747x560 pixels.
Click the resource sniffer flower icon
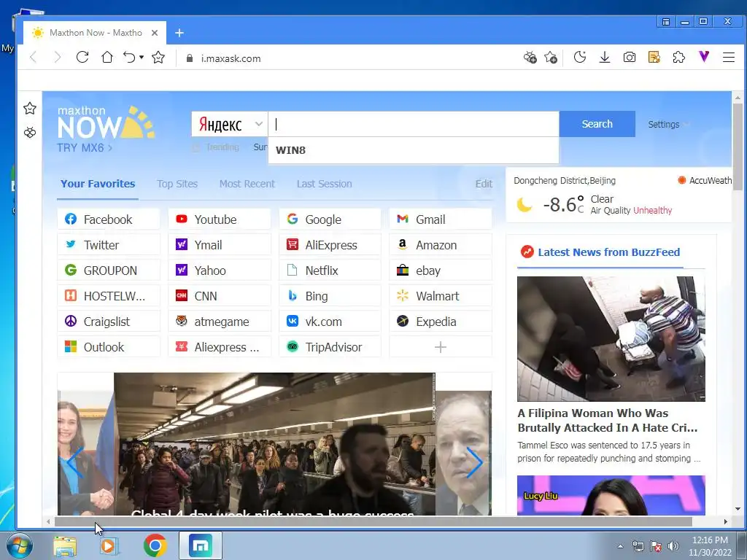click(530, 58)
